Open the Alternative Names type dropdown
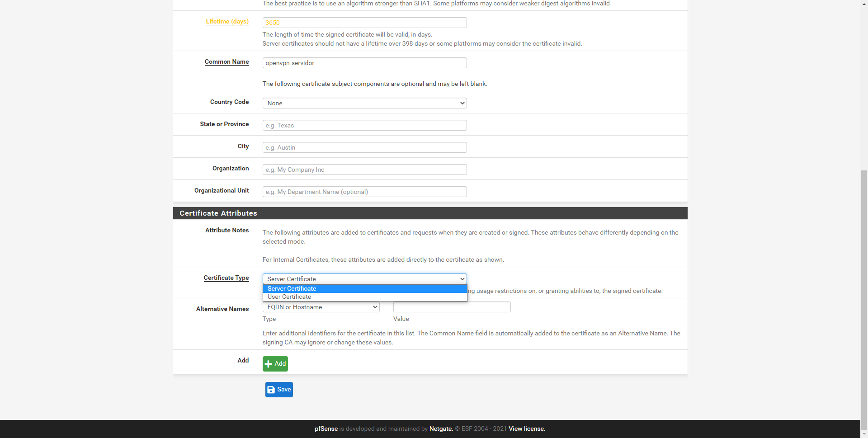The height and width of the screenshot is (438, 868). (x=321, y=307)
